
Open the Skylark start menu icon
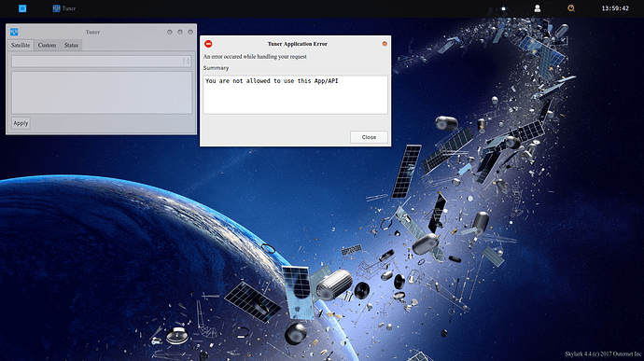pyautogui.click(x=22, y=8)
